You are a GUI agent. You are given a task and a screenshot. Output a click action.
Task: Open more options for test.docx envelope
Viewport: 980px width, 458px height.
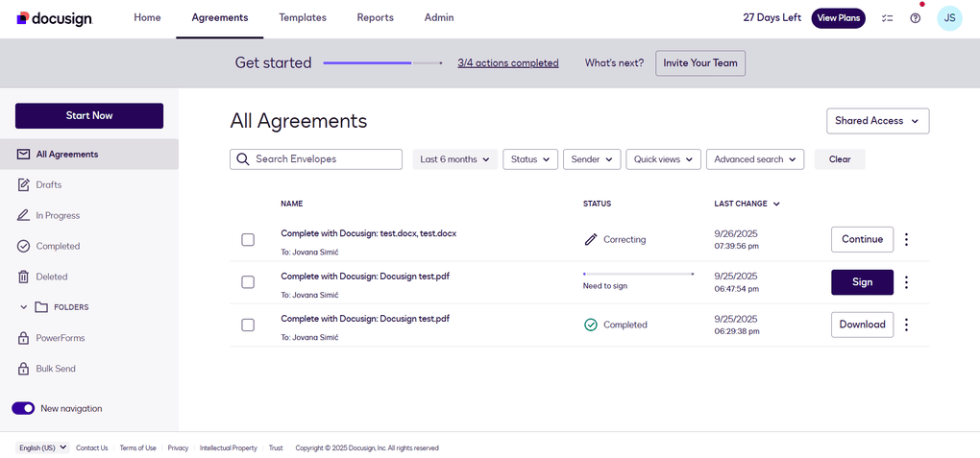point(906,239)
